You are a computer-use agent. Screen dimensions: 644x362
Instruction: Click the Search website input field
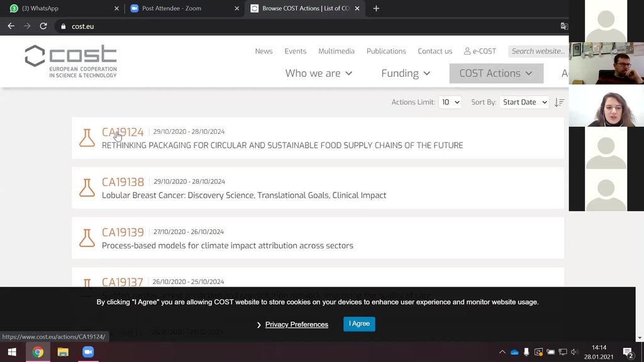pos(538,52)
